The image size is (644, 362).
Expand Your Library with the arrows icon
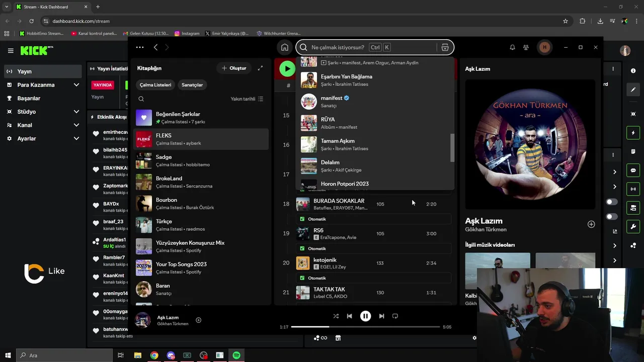tap(260, 68)
